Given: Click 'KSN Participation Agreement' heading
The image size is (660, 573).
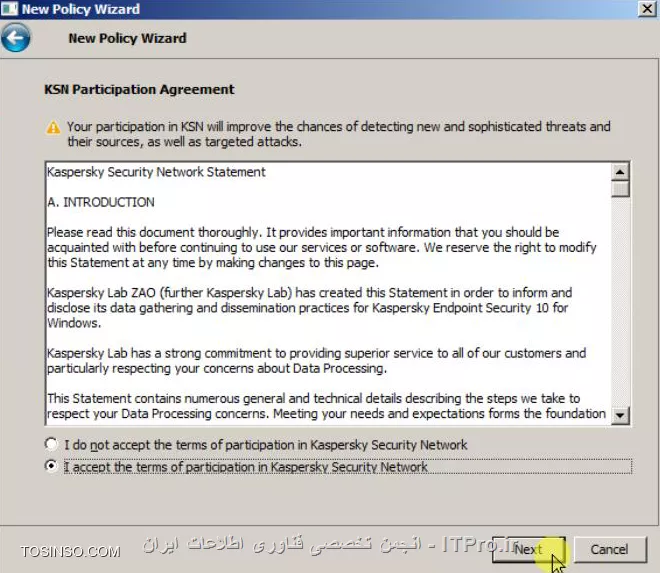Looking at the screenshot, I should tap(139, 89).
